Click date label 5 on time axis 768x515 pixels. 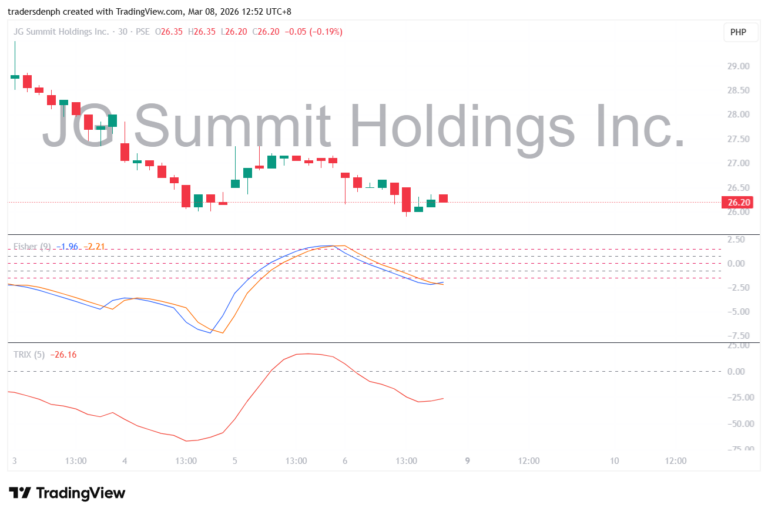point(234,461)
